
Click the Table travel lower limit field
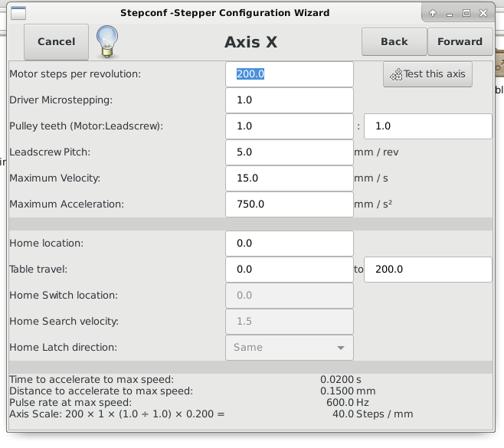[290, 270]
